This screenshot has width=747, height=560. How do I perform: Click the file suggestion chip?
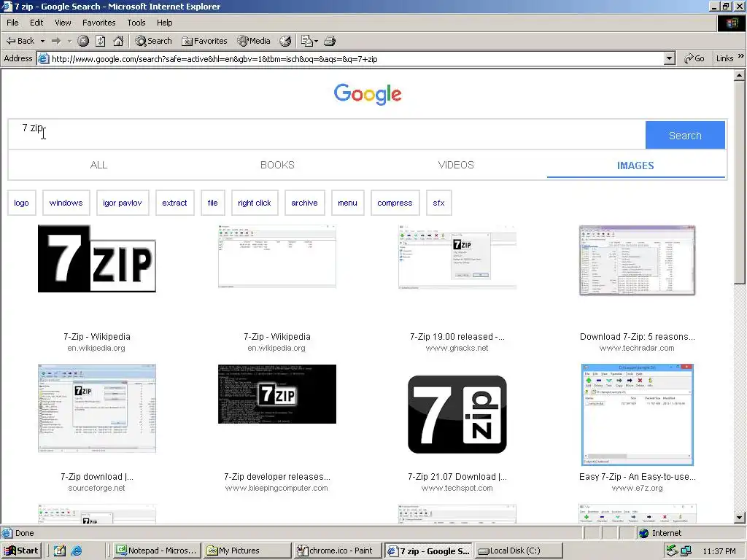click(212, 203)
